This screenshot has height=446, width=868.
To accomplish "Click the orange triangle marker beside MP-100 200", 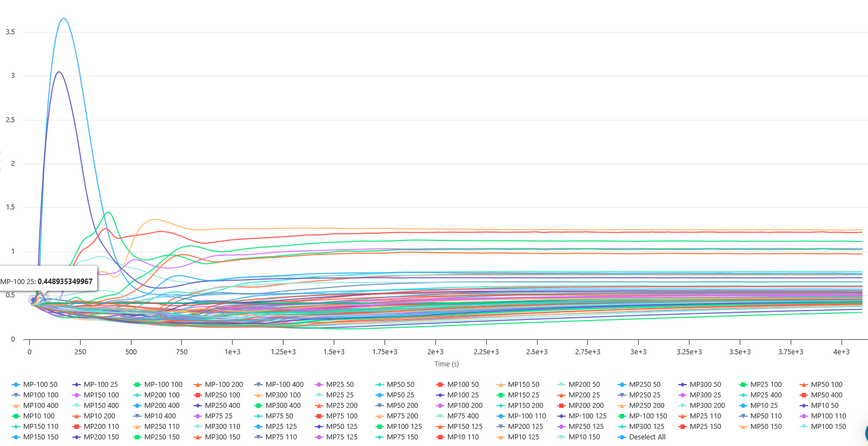I will tap(198, 385).
